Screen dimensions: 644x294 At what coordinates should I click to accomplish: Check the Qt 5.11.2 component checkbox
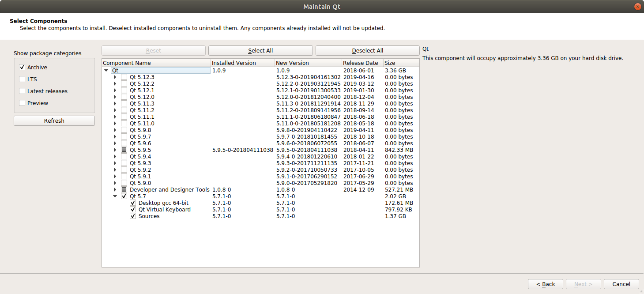click(x=124, y=110)
